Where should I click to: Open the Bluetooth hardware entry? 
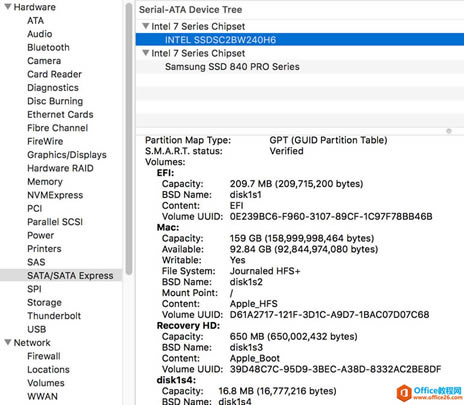click(48, 47)
